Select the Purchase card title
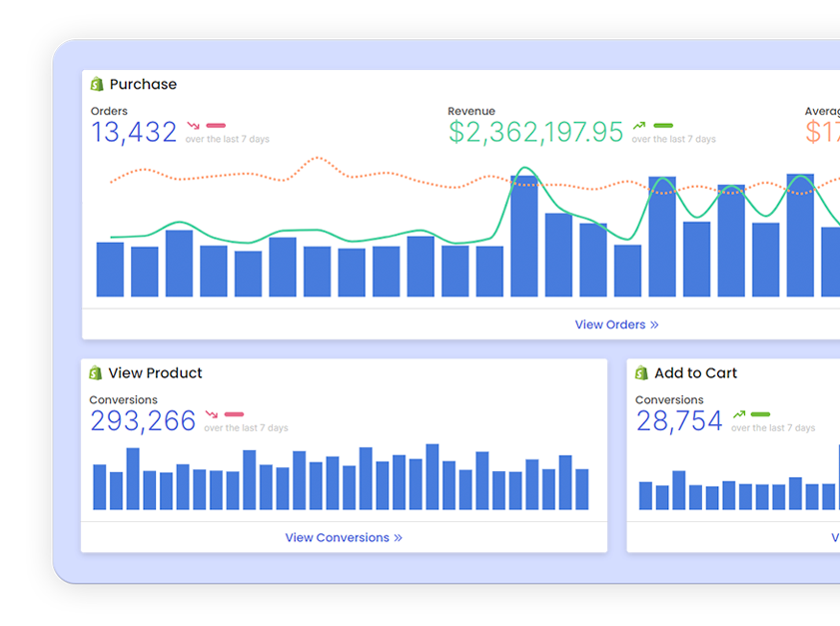The height and width of the screenshot is (626, 840). point(144,84)
